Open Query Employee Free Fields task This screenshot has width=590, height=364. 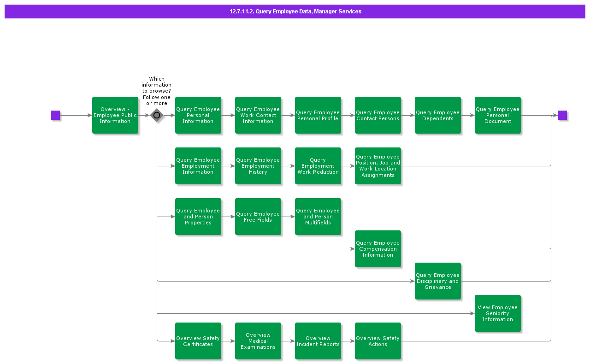[x=258, y=217]
